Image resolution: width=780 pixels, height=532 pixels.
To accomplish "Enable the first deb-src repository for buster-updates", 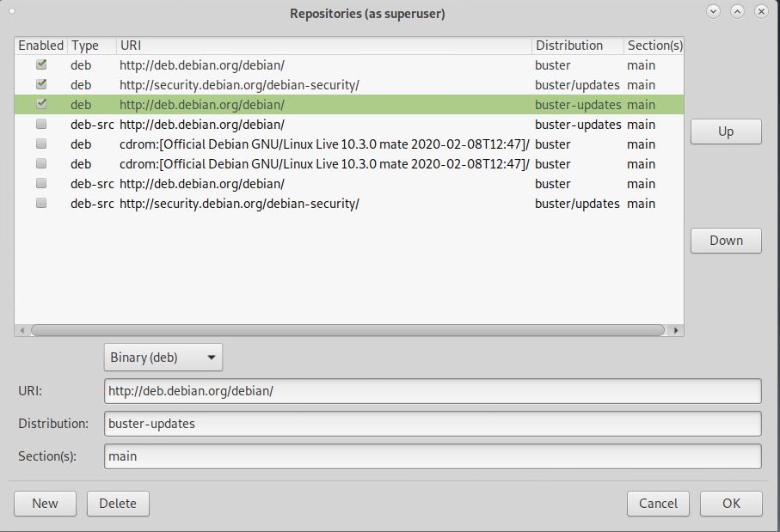I will 40,124.
